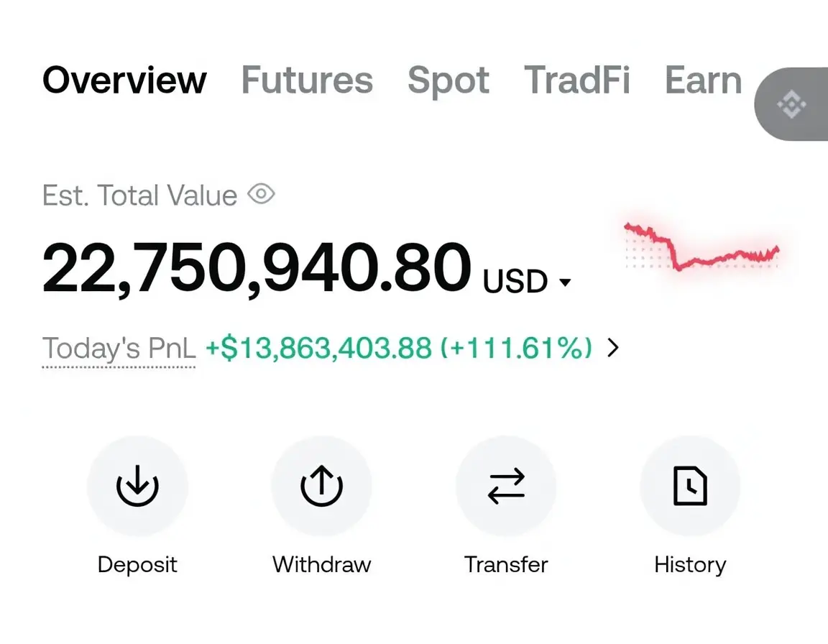Click the Today's PnL underlined label

coord(119,349)
